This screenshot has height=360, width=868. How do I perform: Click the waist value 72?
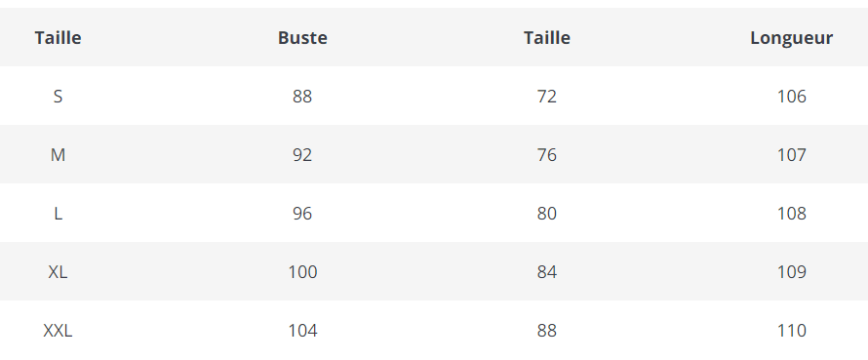tap(546, 97)
